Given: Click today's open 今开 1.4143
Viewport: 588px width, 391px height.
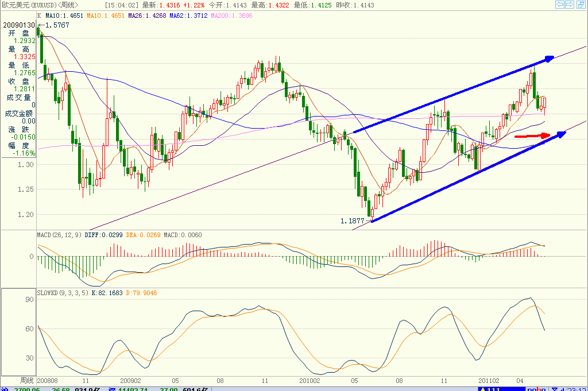Looking at the screenshot, I should tap(227, 5).
